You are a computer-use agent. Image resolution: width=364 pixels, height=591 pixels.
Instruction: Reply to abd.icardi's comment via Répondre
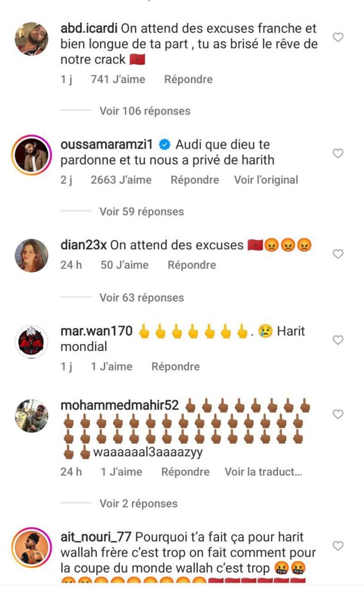coord(189,80)
